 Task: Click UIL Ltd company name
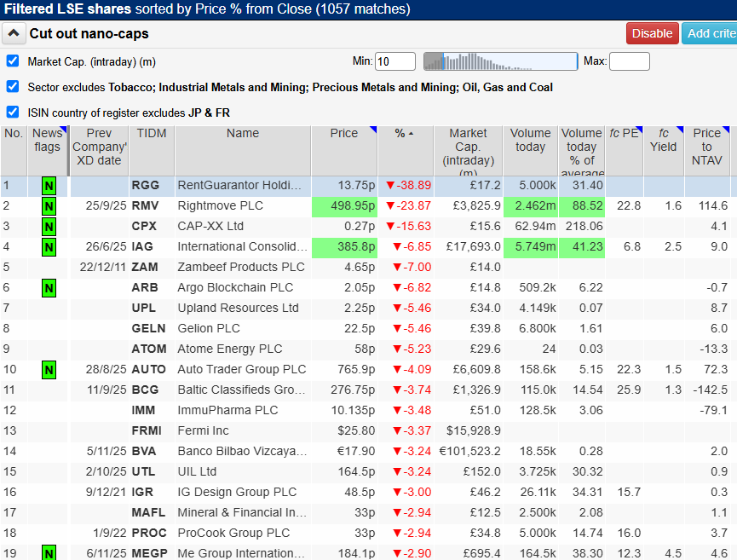click(x=197, y=471)
